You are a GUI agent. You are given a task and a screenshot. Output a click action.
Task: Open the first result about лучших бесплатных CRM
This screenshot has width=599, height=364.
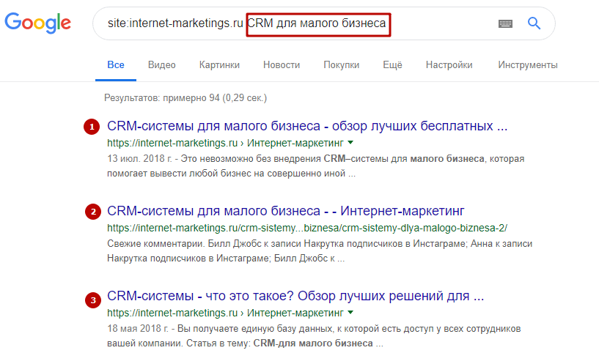tap(307, 126)
